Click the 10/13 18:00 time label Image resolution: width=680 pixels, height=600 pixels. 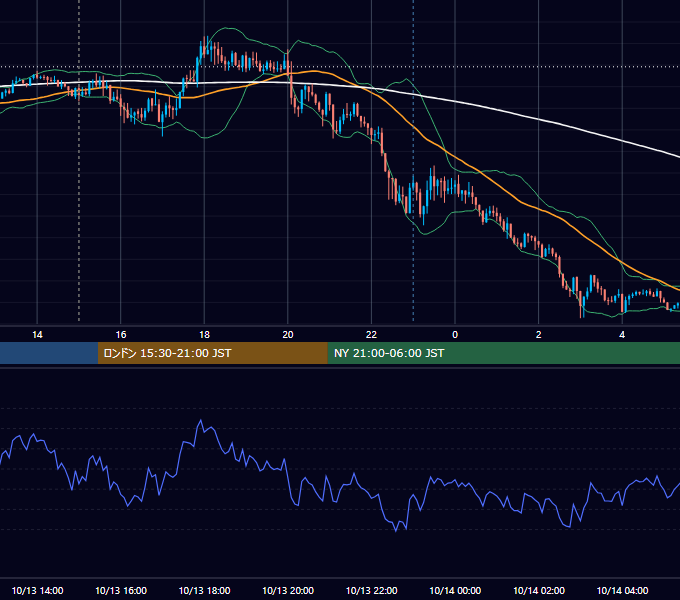pos(204,590)
